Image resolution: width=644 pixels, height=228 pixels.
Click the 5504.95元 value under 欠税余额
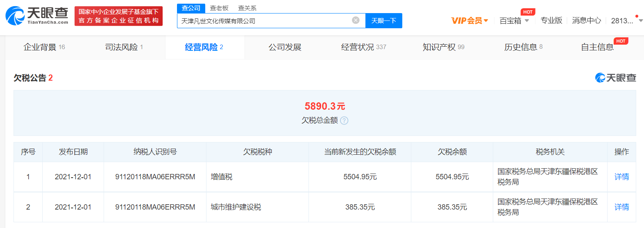point(452,177)
